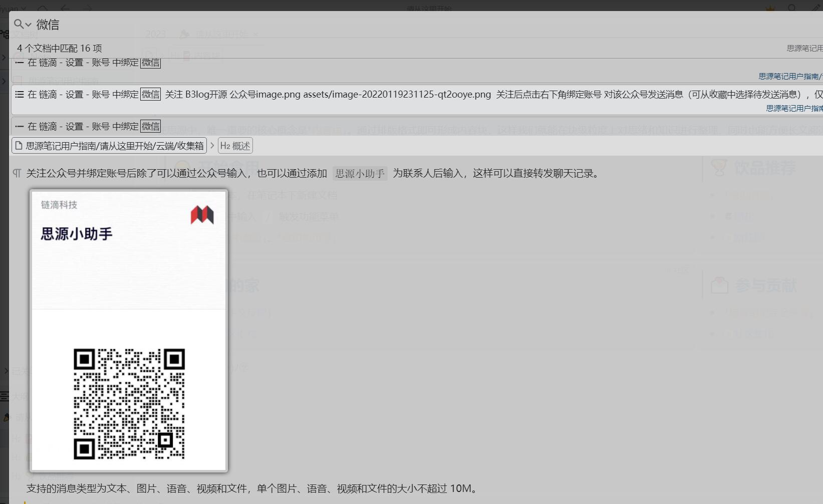
Task: Click the list block icon on the B3log开源 result
Action: 20,94
